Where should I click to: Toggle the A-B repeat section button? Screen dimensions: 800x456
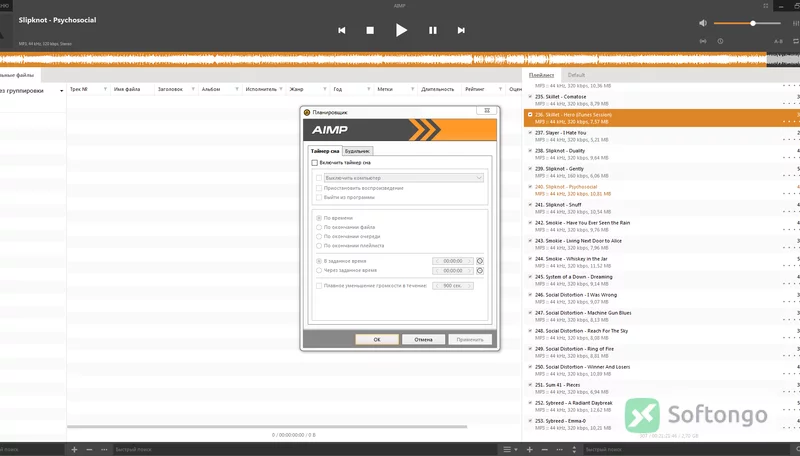(778, 41)
